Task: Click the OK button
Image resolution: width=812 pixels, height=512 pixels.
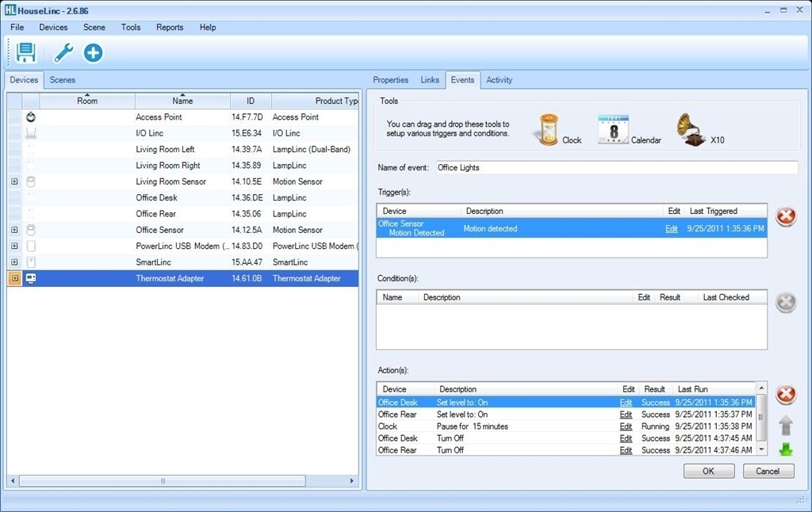Action: tap(708, 471)
